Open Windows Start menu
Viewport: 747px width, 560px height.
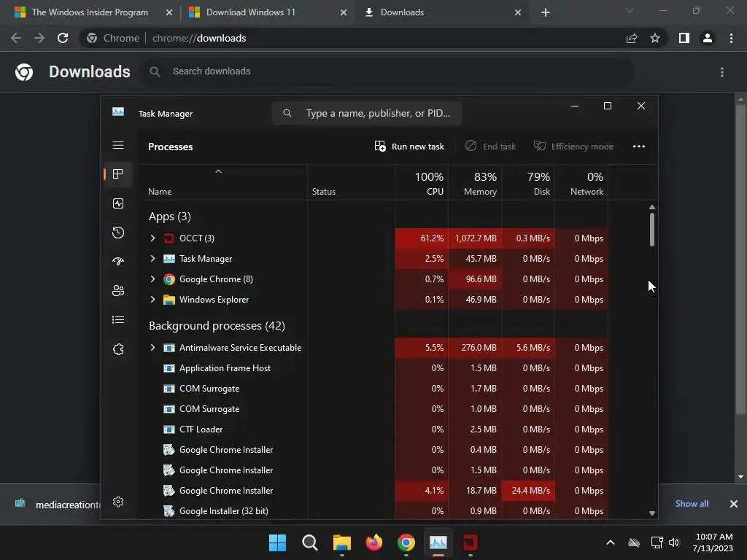tap(277, 542)
